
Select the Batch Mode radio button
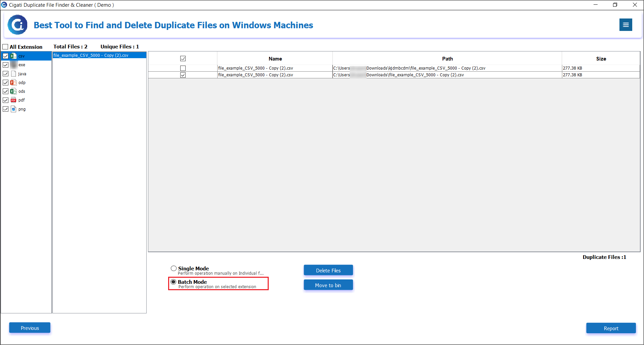pos(174,282)
